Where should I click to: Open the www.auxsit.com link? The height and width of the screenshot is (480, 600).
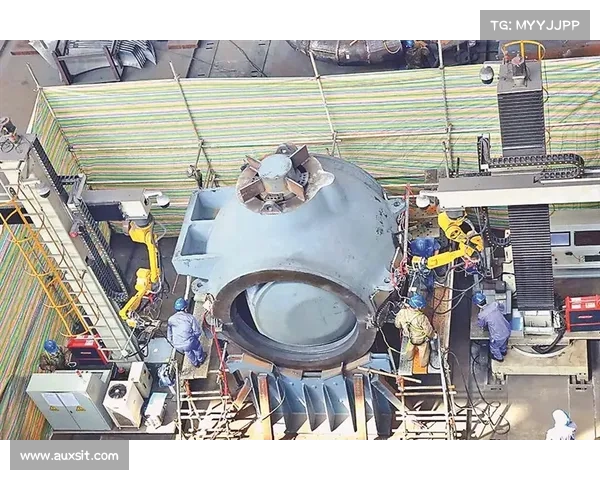pos(69,456)
